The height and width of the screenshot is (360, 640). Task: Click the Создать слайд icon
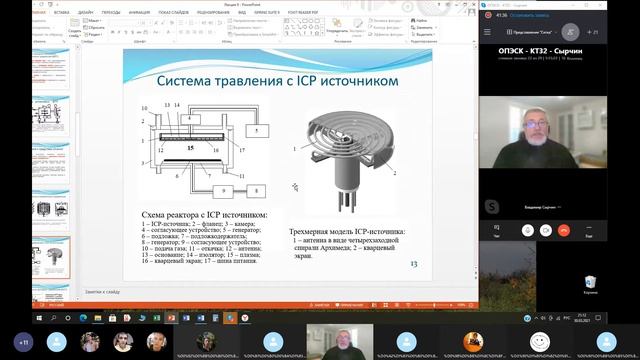[75, 27]
